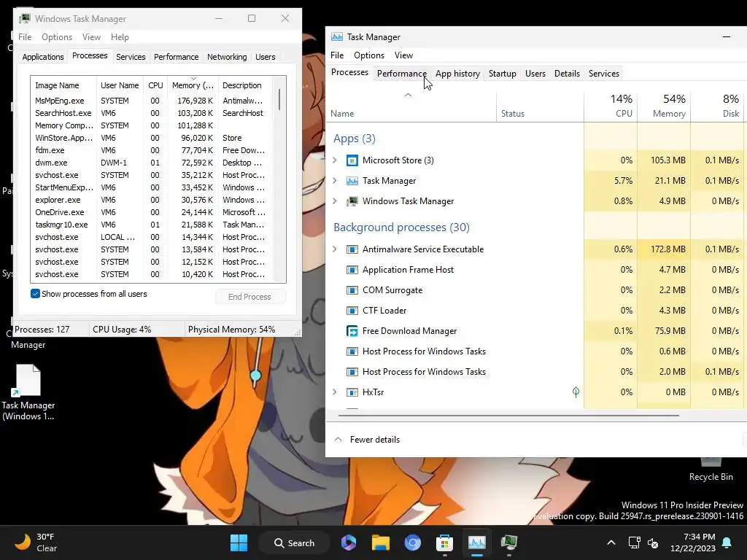Open Help menu in Windows Task Manager
Screen dimensions: 747x560
(120, 37)
